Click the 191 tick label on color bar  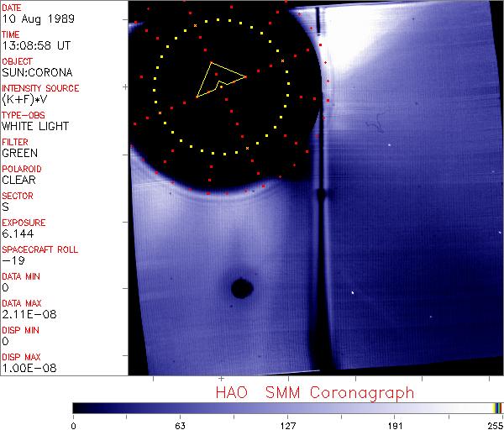coord(395,426)
